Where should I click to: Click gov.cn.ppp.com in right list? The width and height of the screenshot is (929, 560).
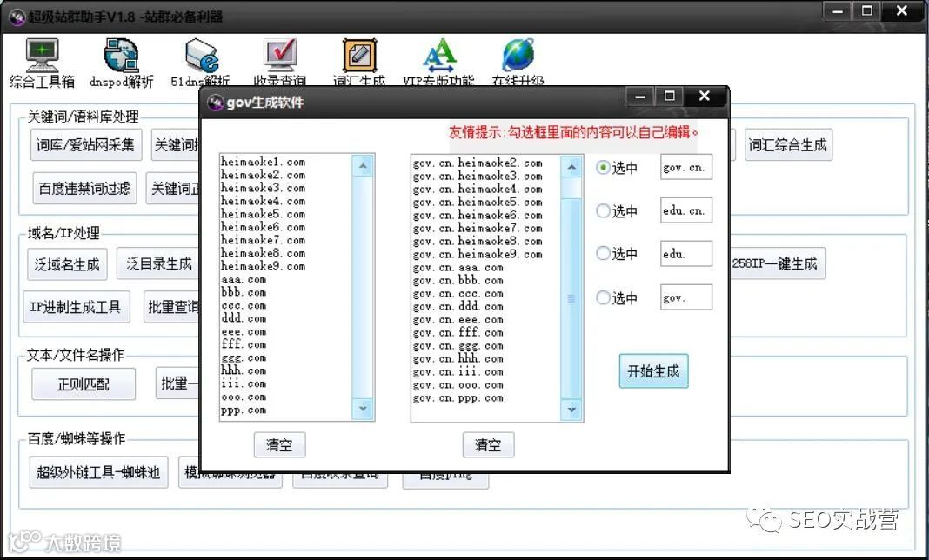pyautogui.click(x=458, y=397)
